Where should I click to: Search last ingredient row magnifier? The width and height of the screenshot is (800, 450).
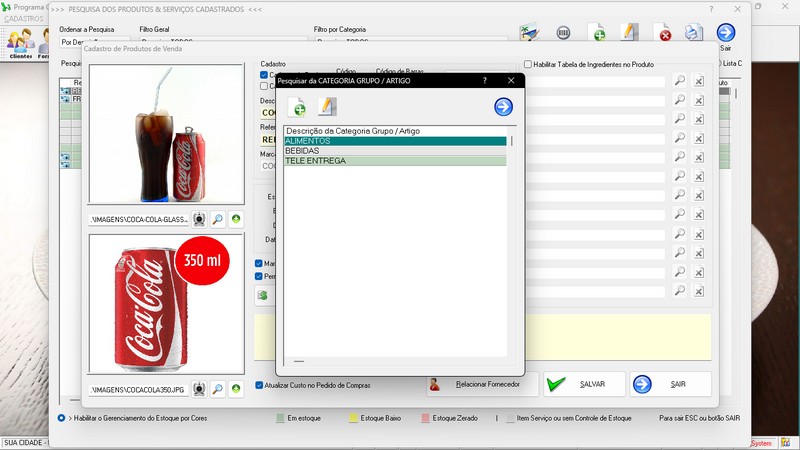(x=680, y=291)
